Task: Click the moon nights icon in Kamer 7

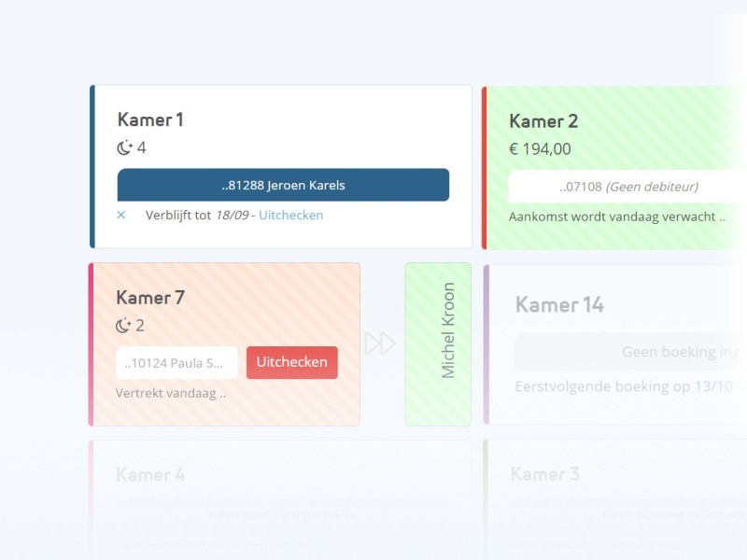Action: 122,326
